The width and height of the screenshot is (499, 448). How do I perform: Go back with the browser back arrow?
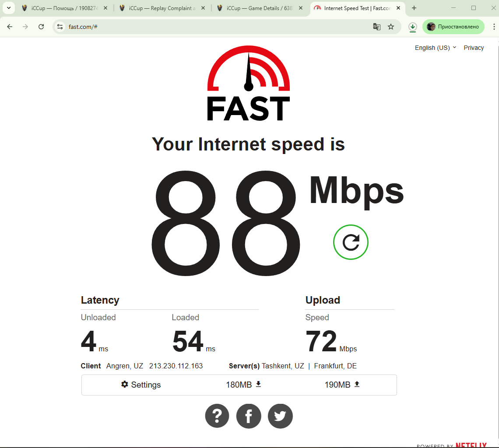tap(10, 27)
